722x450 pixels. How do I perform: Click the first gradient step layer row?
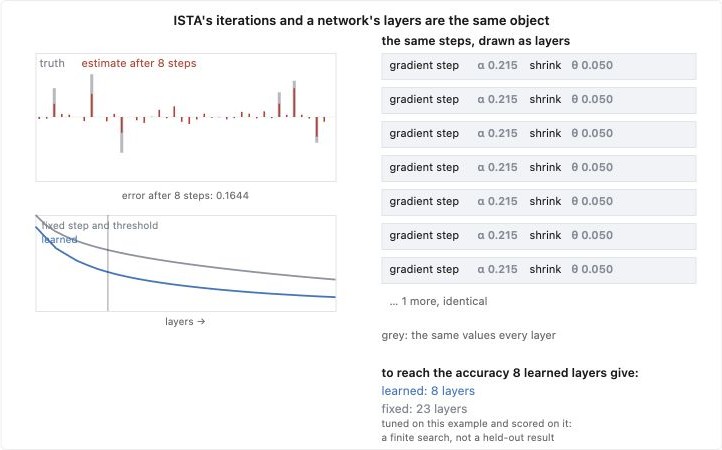(539, 66)
